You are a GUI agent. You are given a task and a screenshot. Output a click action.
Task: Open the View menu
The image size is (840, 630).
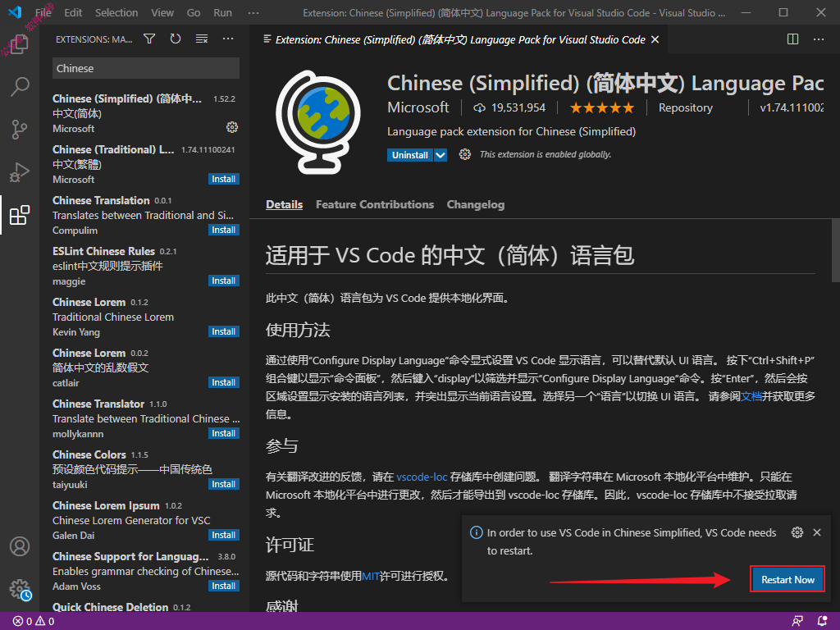click(x=162, y=12)
